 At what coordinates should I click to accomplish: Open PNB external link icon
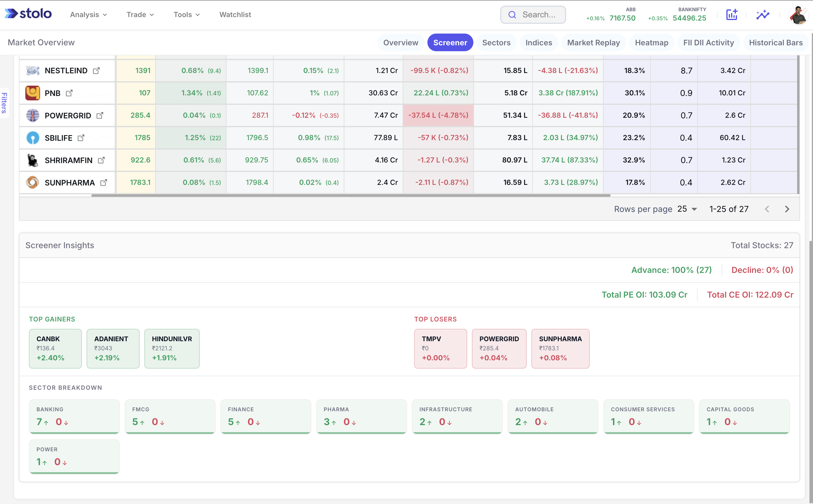[x=69, y=93]
